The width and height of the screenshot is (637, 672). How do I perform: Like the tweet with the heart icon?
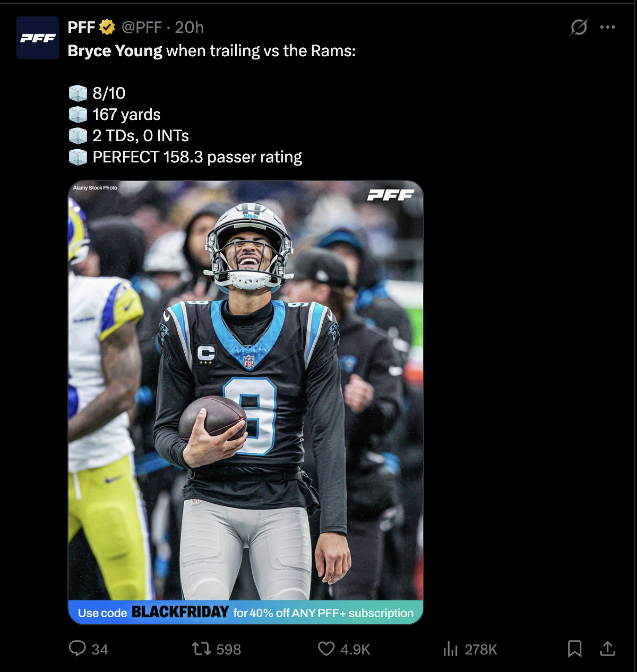(326, 649)
